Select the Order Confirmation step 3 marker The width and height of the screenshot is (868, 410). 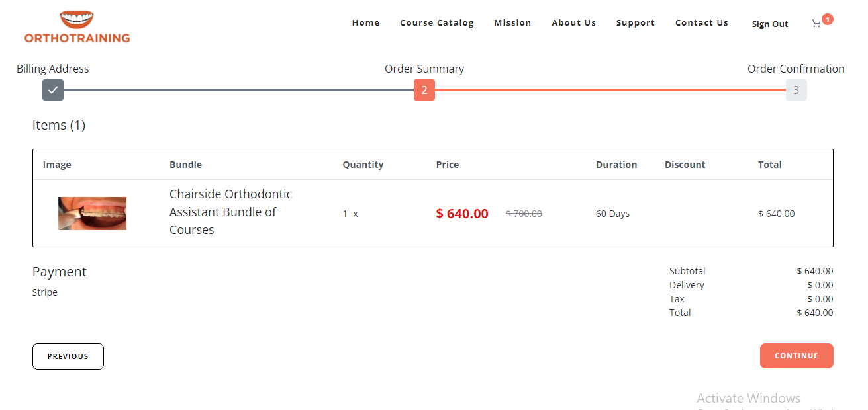(x=796, y=90)
